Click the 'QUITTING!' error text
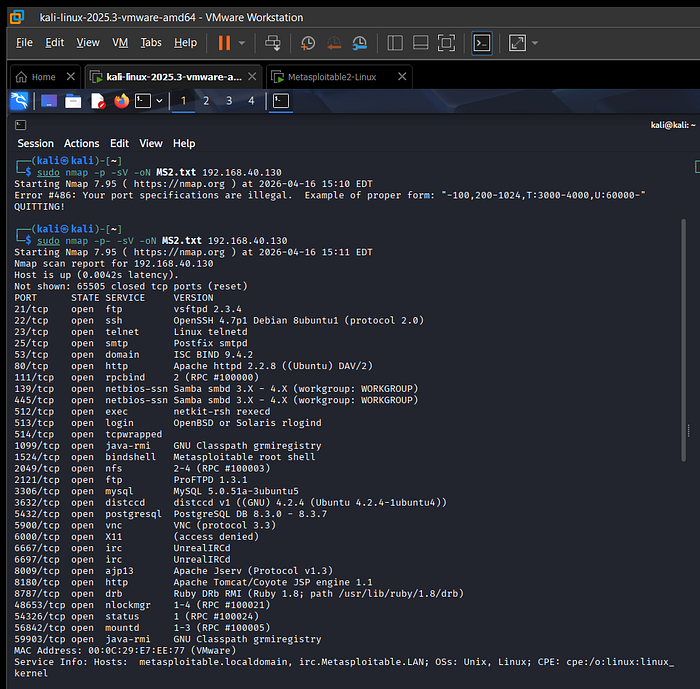The image size is (700, 689). coord(39,207)
